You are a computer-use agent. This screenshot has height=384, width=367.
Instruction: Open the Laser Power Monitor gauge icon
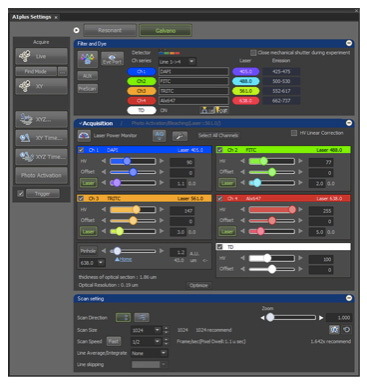point(84,135)
